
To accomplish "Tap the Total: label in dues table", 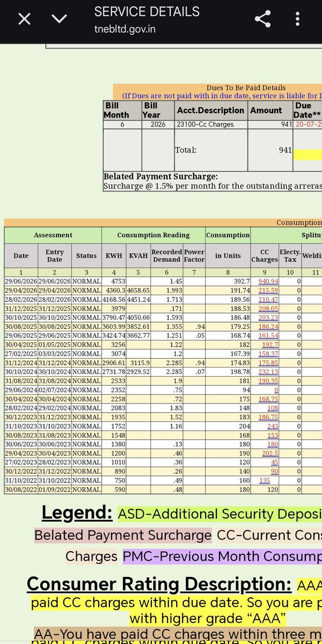I will [186, 150].
